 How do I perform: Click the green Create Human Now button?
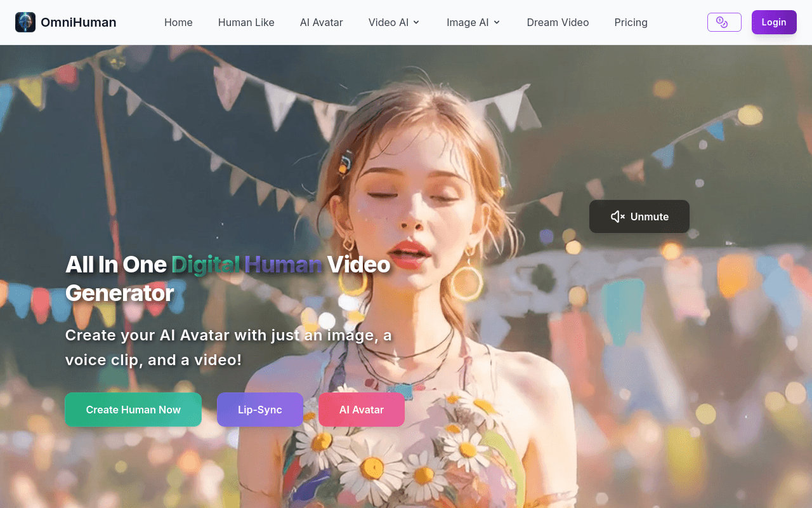[133, 410]
